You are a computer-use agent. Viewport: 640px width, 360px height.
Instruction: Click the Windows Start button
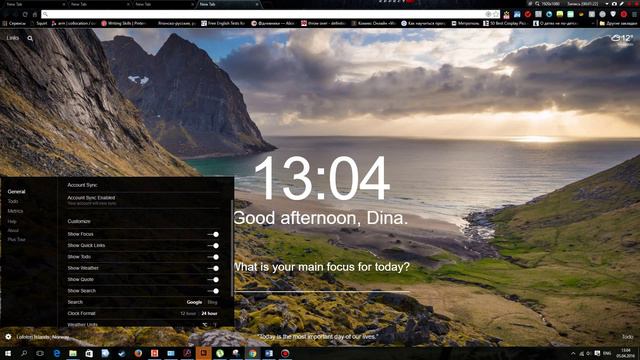point(8,353)
